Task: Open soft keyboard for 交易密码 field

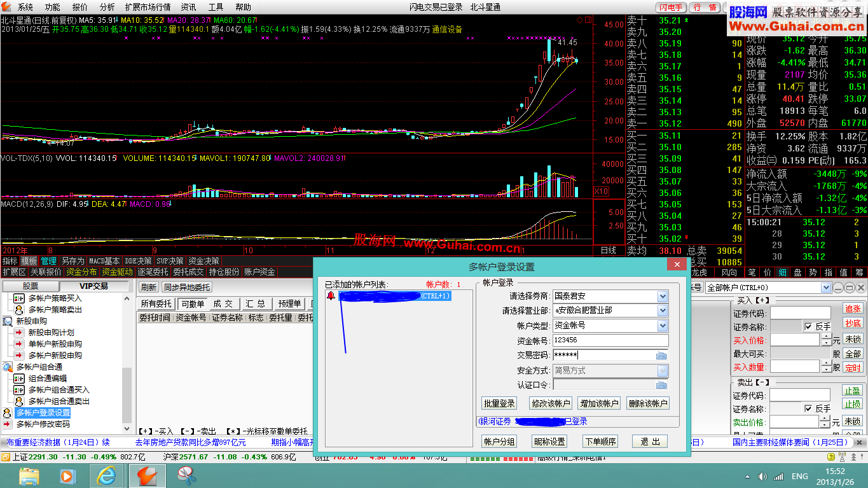Action: tap(662, 356)
